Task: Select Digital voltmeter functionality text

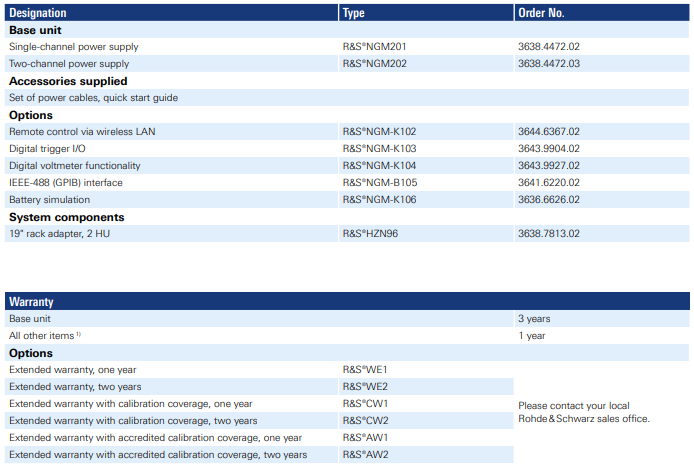Action: pos(74,166)
